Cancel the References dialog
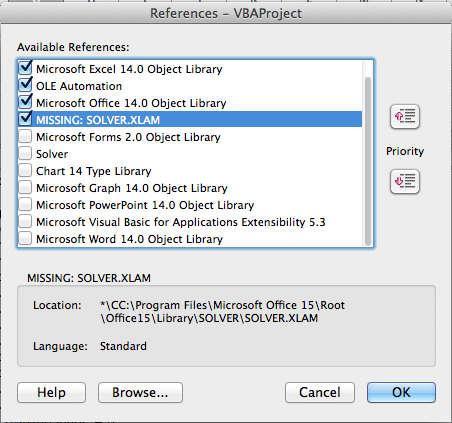The height and width of the screenshot is (423, 452). coord(320,392)
